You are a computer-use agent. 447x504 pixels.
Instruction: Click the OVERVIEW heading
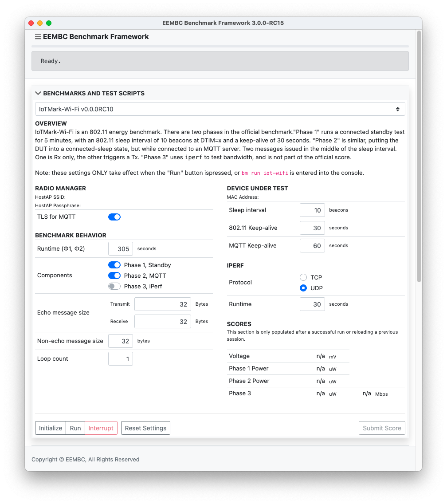tap(51, 123)
